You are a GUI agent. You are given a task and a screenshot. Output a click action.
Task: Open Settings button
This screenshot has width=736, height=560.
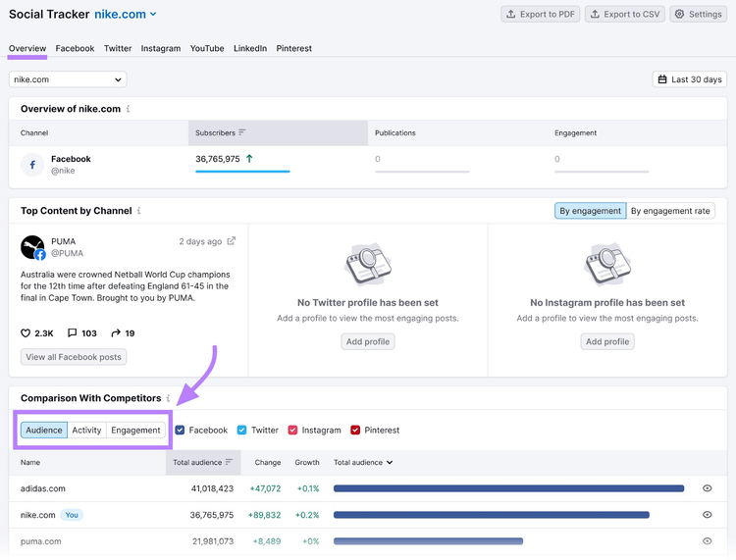698,14
